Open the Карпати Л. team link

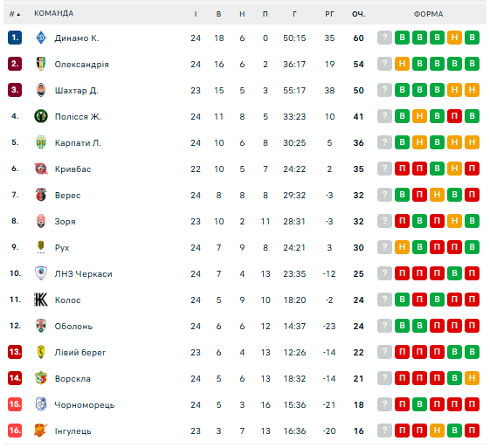point(78,142)
